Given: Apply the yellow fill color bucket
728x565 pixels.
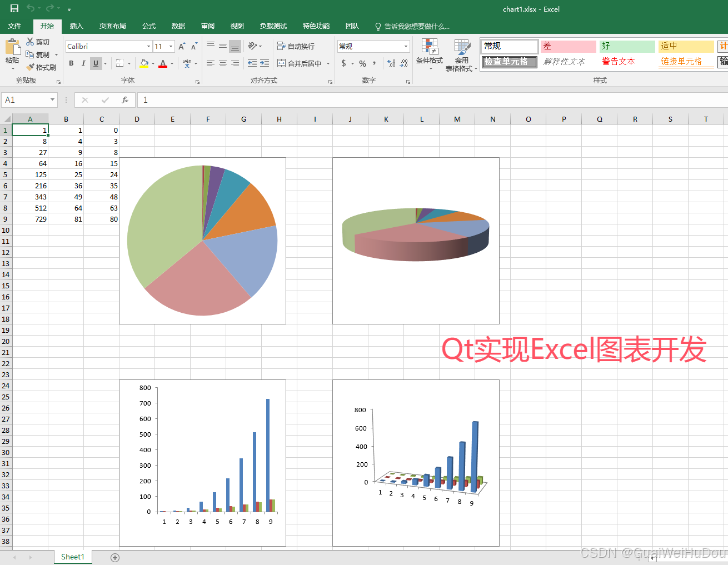Looking at the screenshot, I should click(144, 63).
